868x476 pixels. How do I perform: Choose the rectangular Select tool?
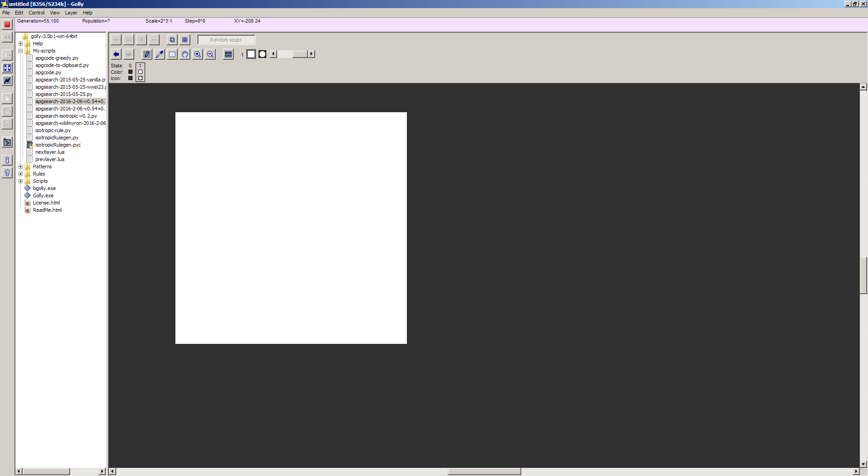coord(172,54)
